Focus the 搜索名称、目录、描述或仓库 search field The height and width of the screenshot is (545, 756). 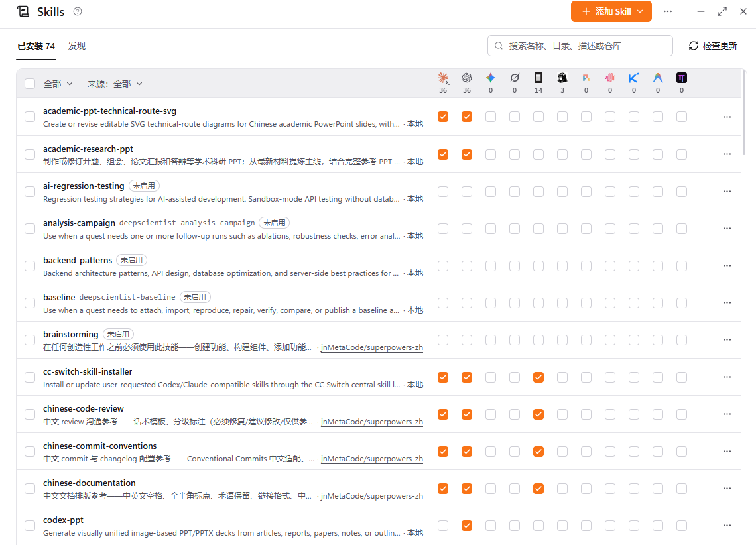[580, 46]
